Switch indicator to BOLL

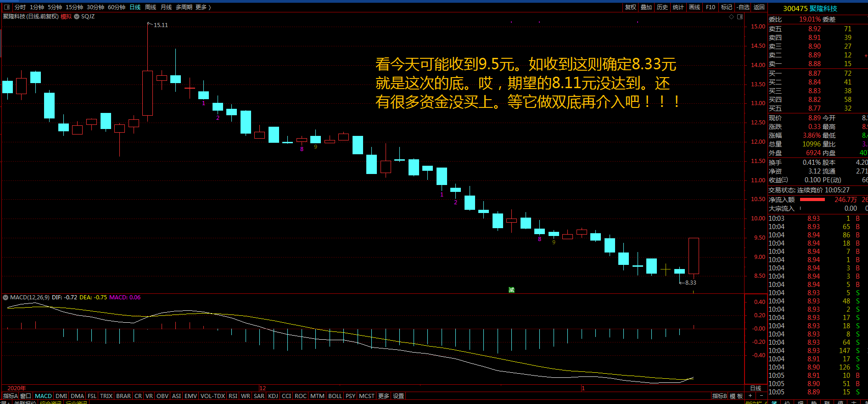point(335,396)
